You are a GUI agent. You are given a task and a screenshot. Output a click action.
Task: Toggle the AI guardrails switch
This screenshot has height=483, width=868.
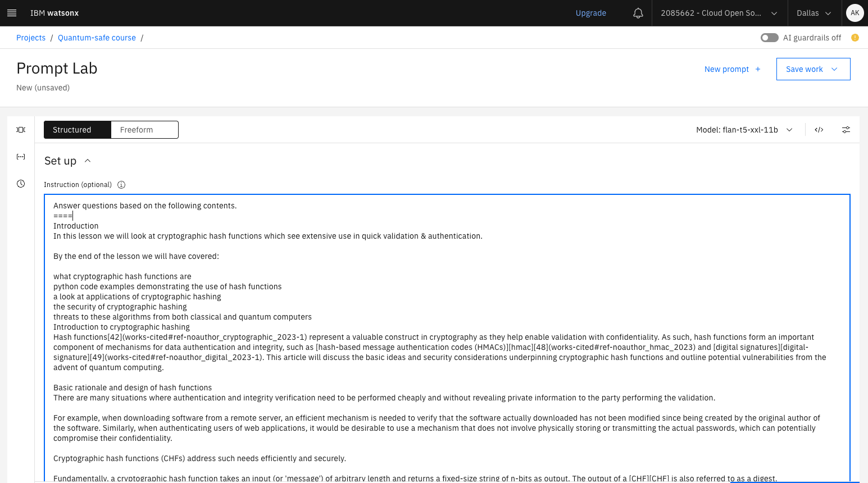click(x=769, y=38)
